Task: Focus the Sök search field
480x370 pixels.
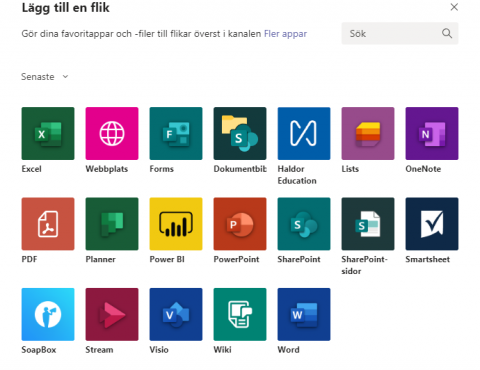Action: click(x=400, y=33)
